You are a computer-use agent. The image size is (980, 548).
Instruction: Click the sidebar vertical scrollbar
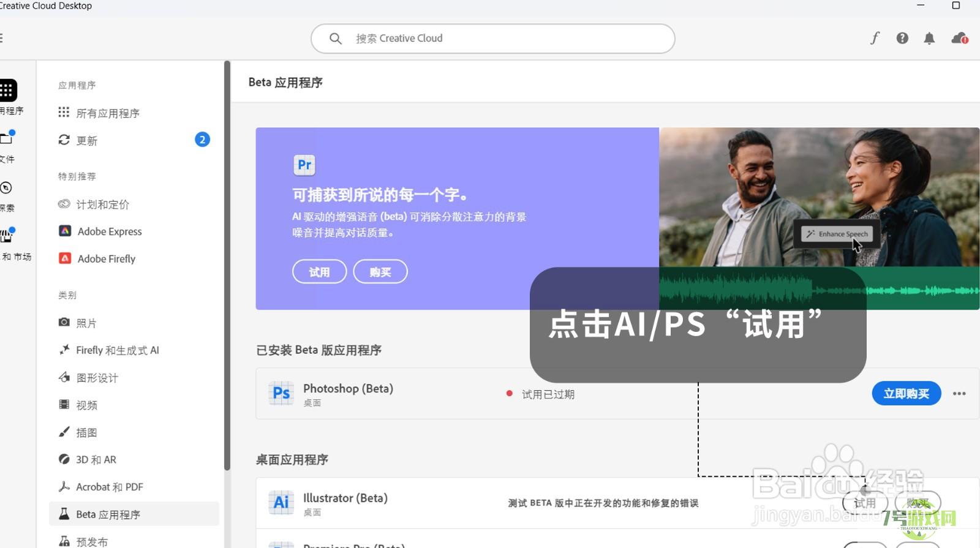click(227, 265)
